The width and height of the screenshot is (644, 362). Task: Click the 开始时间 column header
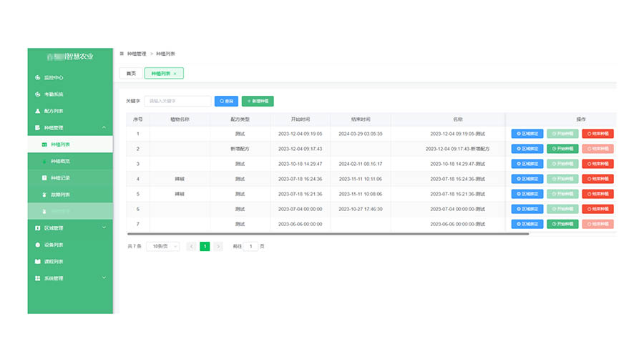pos(301,119)
